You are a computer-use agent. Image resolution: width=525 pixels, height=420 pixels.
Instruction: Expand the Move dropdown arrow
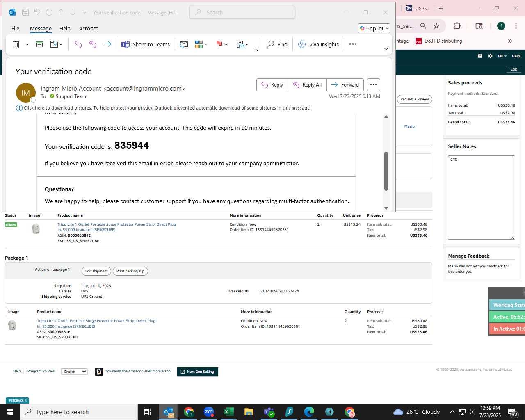coord(61,44)
